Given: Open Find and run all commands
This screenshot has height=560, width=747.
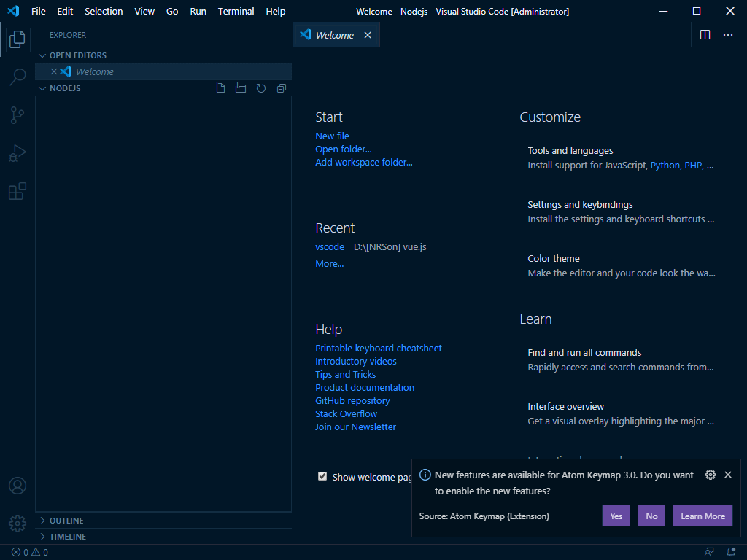Looking at the screenshot, I should coord(622,359).
